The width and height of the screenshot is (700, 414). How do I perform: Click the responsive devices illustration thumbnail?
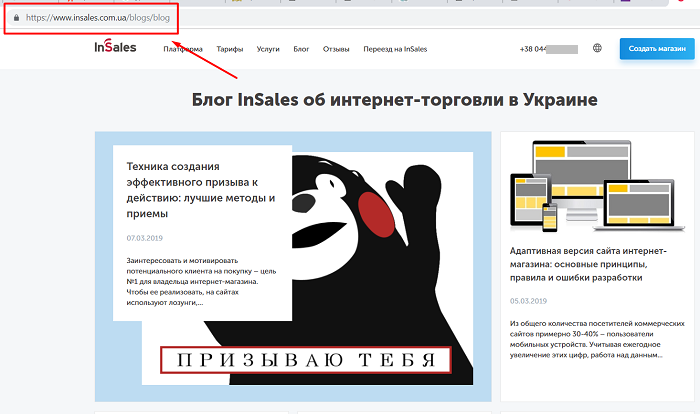(597, 186)
